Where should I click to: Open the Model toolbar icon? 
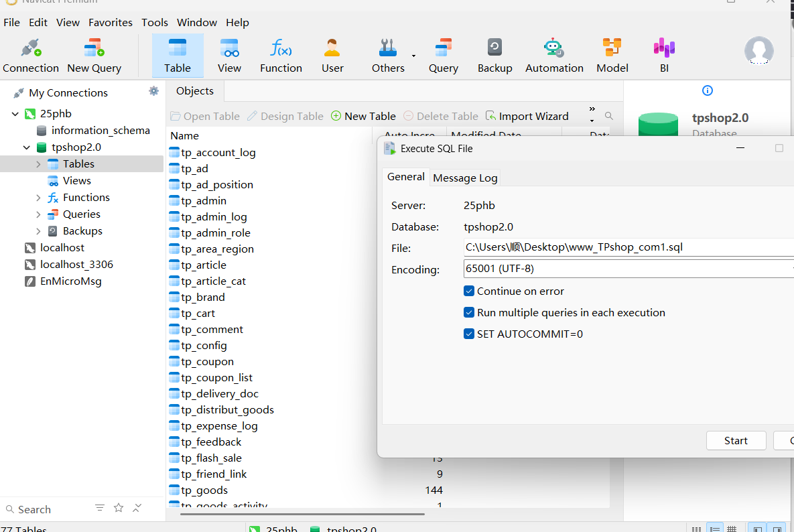(x=612, y=56)
